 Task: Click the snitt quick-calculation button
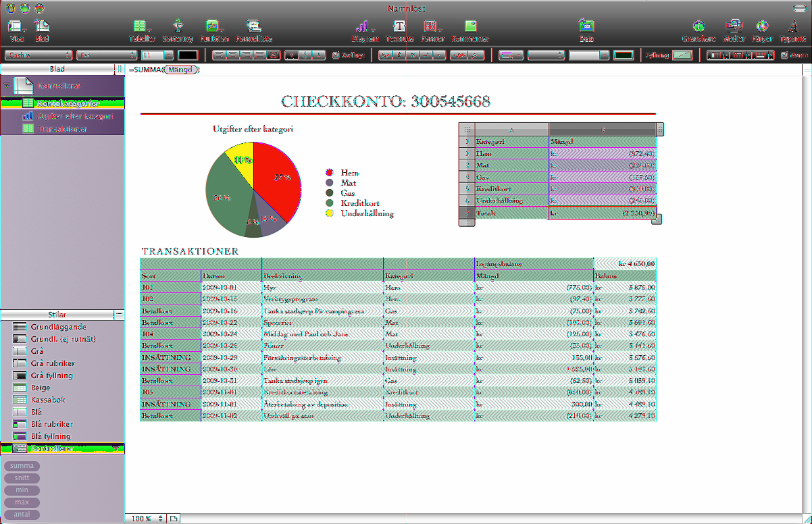click(22, 478)
